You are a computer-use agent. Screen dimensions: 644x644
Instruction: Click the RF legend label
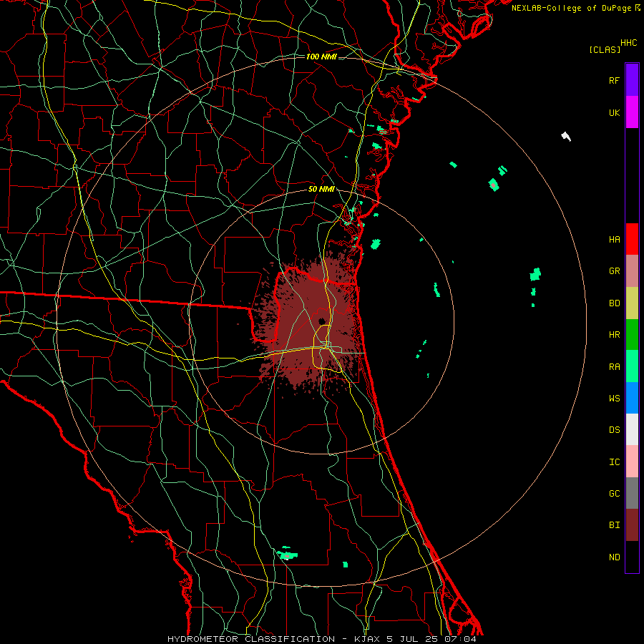tap(615, 80)
